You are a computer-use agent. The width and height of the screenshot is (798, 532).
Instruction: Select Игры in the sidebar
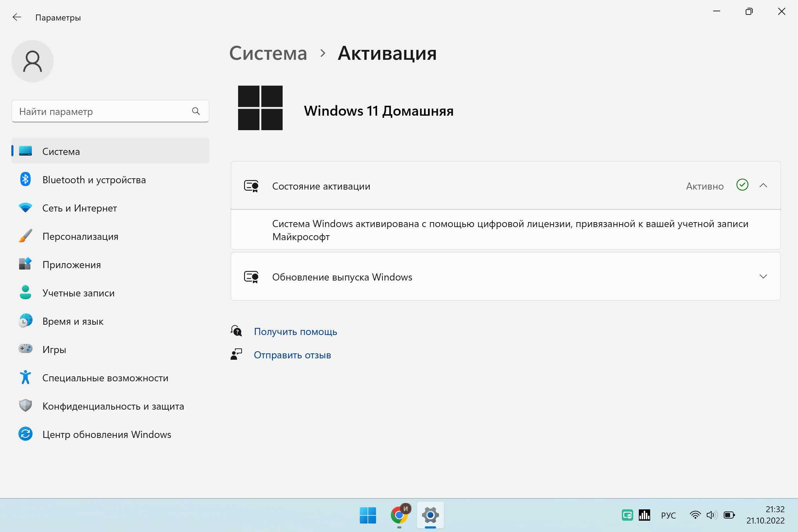point(110,349)
